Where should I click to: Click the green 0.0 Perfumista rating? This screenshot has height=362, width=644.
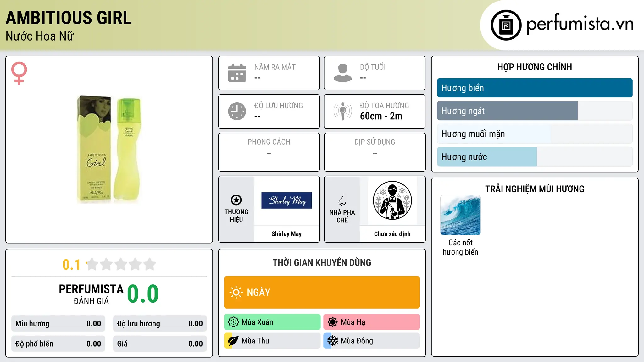pyautogui.click(x=143, y=294)
